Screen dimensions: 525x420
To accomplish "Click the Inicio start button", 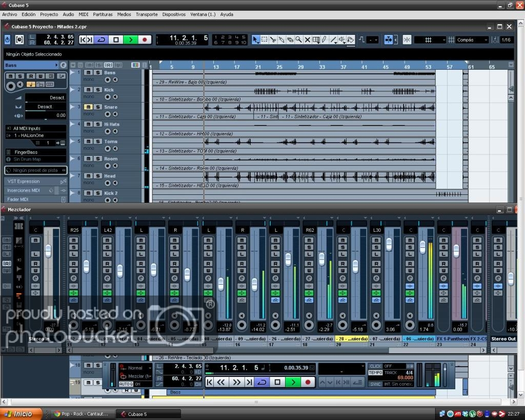I will tap(19, 414).
